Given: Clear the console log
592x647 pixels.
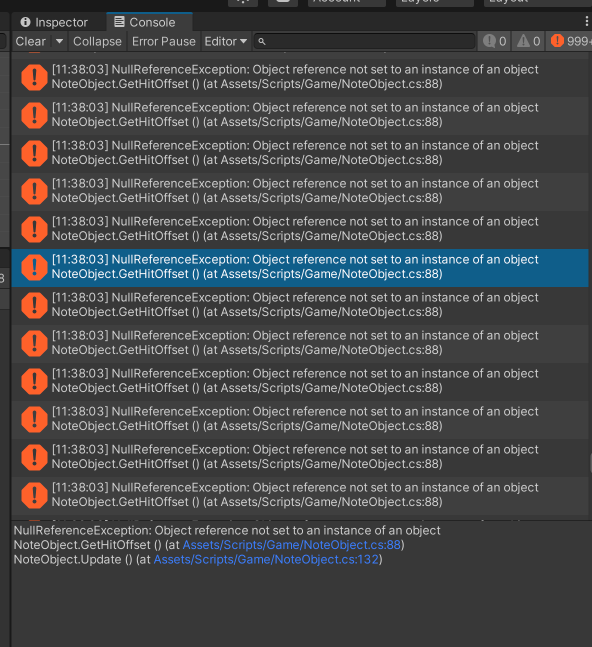Looking at the screenshot, I should pos(31,41).
